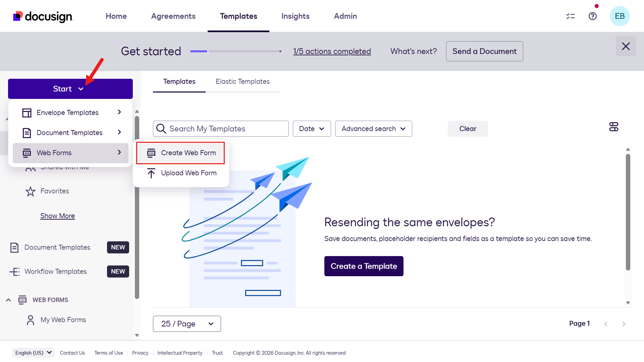Click the Upload Web Form arrow icon

151,173
